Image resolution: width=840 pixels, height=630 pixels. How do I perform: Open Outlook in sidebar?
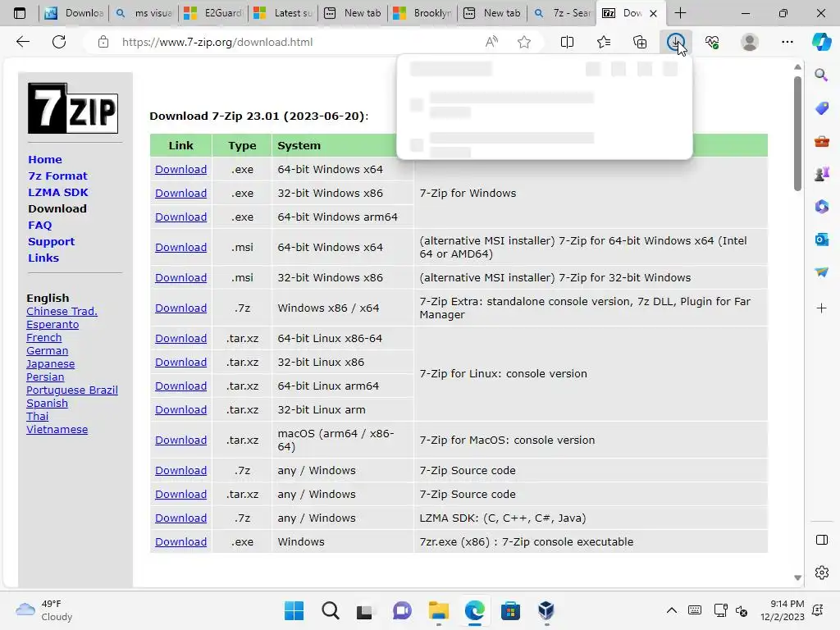click(x=821, y=240)
